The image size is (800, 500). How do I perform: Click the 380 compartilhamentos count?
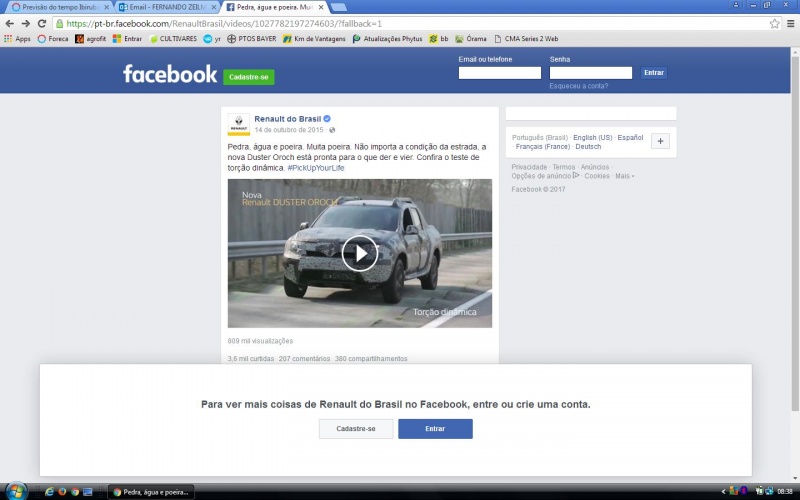371,359
